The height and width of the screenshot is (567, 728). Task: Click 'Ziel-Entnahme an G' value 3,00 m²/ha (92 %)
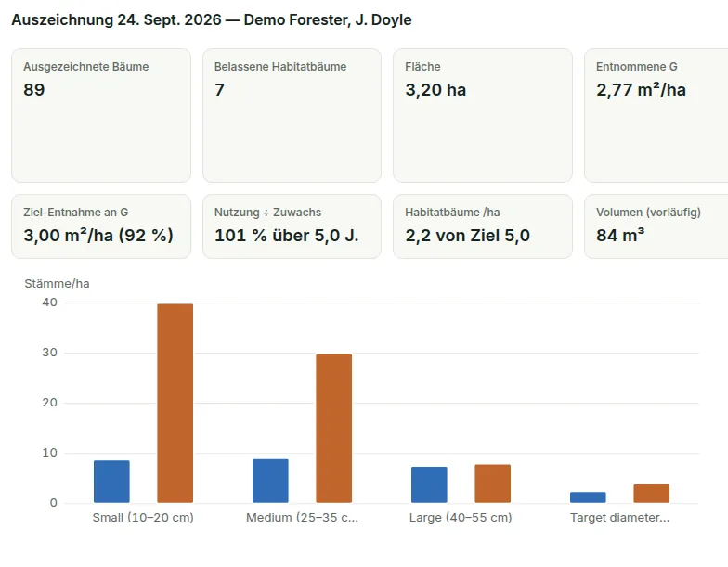click(98, 236)
